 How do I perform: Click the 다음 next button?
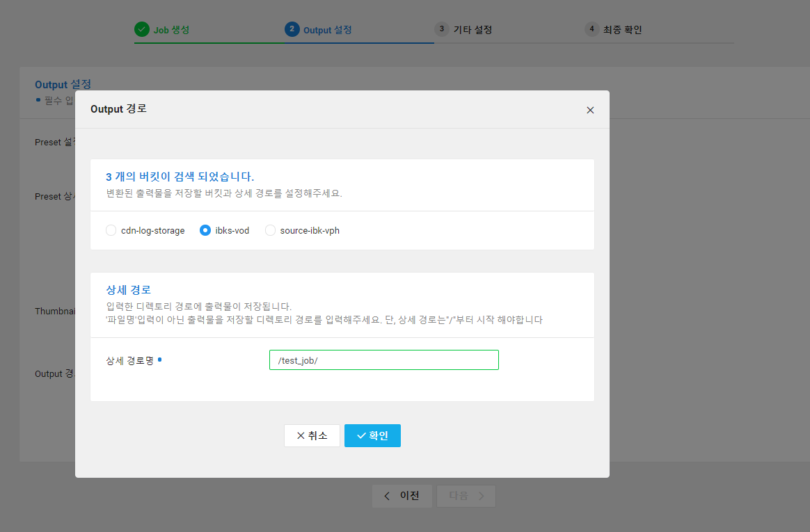(466, 496)
